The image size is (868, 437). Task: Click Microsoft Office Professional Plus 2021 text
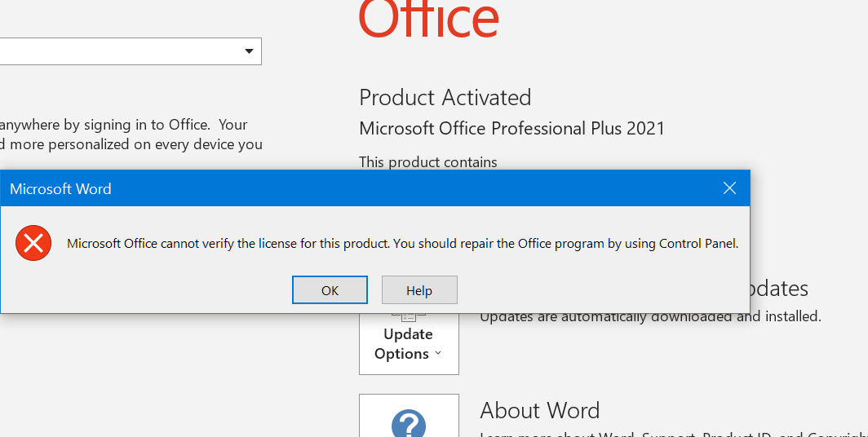point(511,128)
